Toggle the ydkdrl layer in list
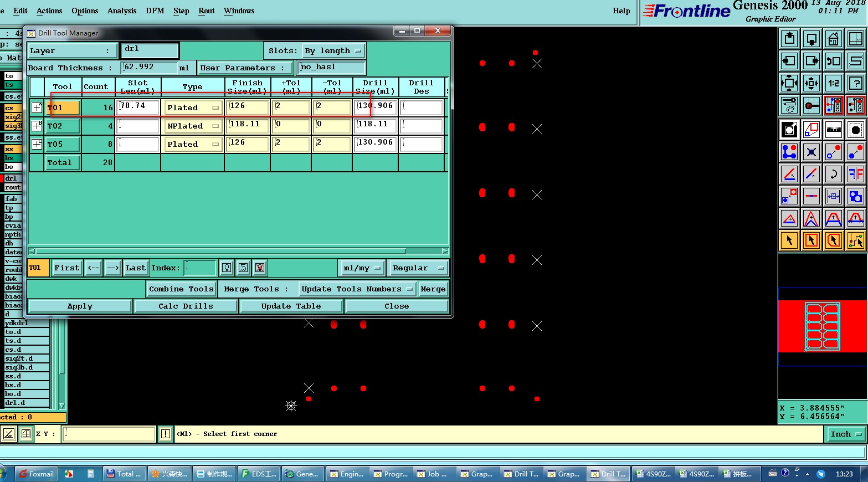Image resolution: width=868 pixels, height=482 pixels. click(x=25, y=323)
